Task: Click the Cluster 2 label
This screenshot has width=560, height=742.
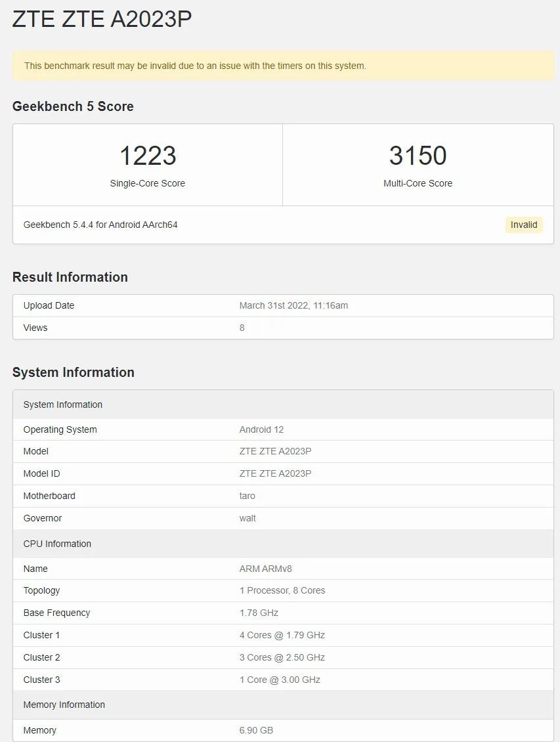Action: pos(41,657)
